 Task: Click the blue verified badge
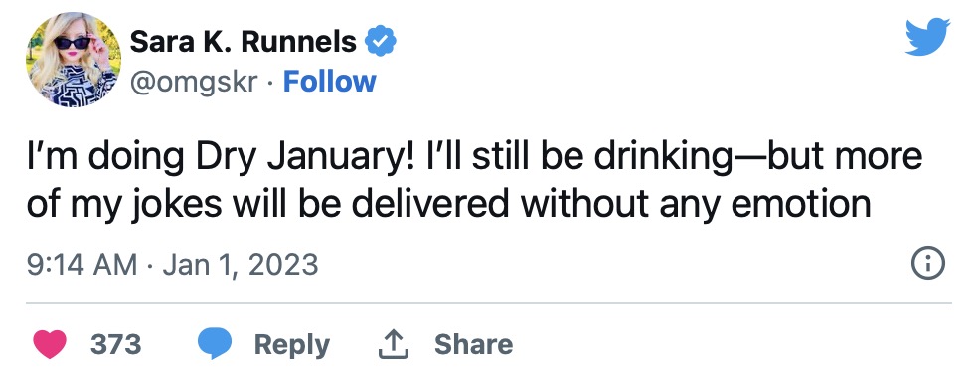pos(380,42)
